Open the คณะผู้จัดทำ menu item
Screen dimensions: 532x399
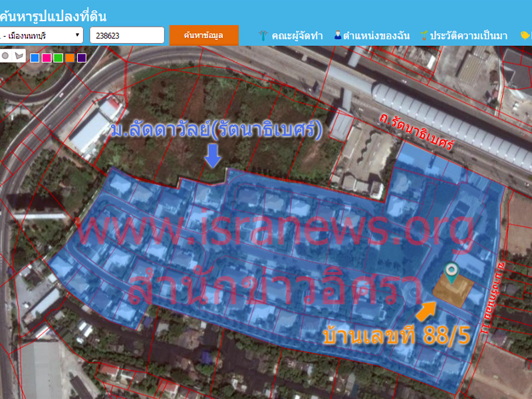[297, 35]
